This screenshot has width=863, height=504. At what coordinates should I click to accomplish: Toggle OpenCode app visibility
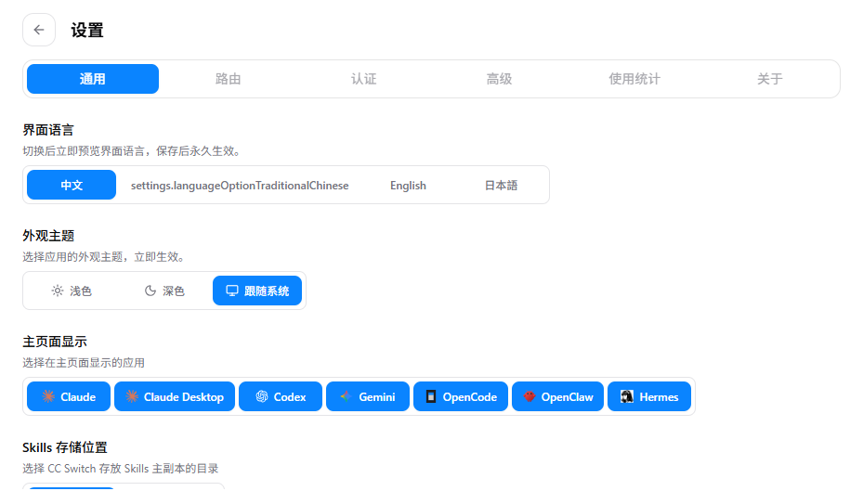coord(461,396)
